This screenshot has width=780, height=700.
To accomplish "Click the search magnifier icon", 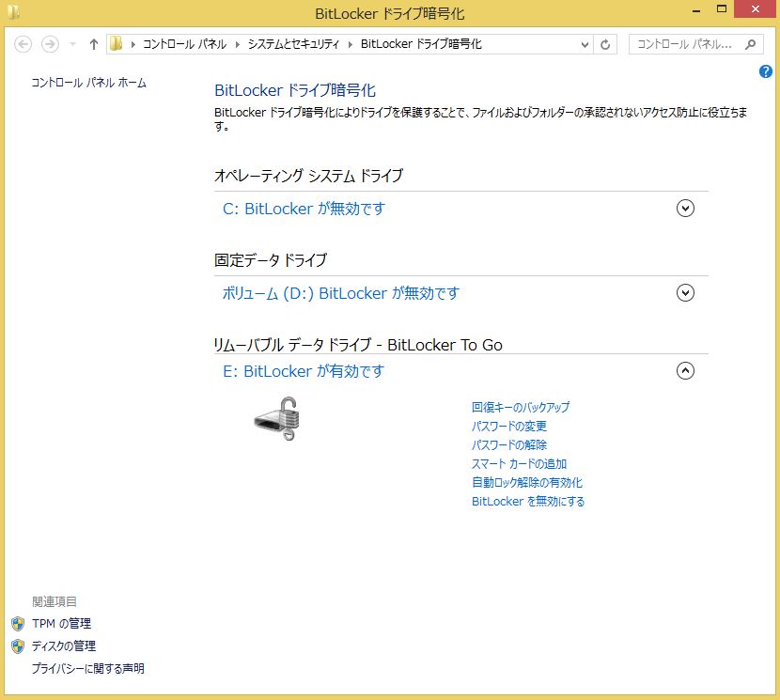I will pos(750,44).
